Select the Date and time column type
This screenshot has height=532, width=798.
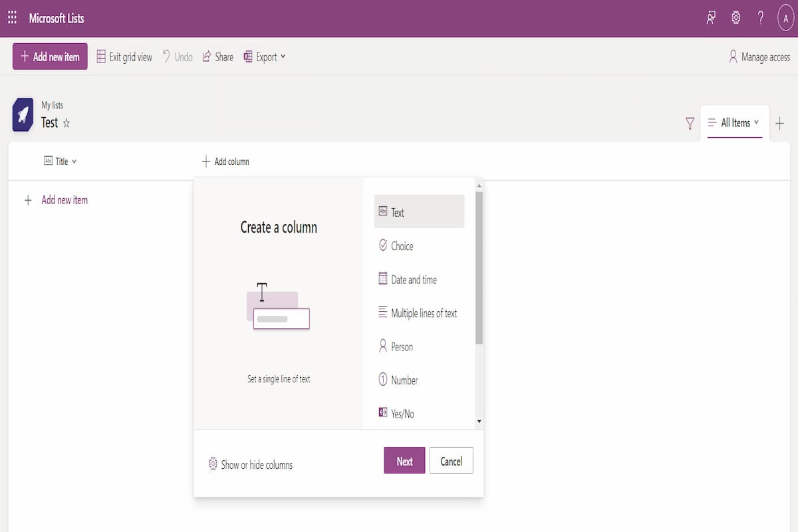pyautogui.click(x=414, y=280)
